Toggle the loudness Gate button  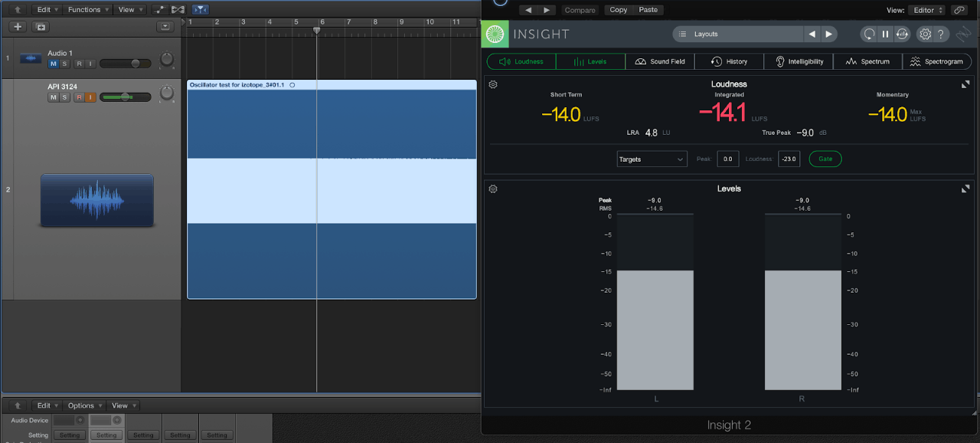[x=825, y=159]
